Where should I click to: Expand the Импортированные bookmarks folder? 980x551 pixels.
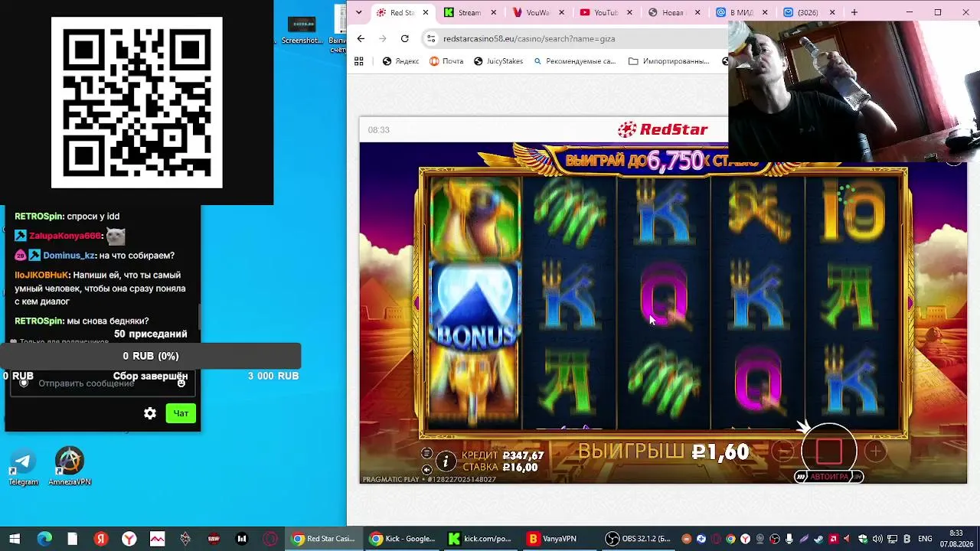[669, 61]
